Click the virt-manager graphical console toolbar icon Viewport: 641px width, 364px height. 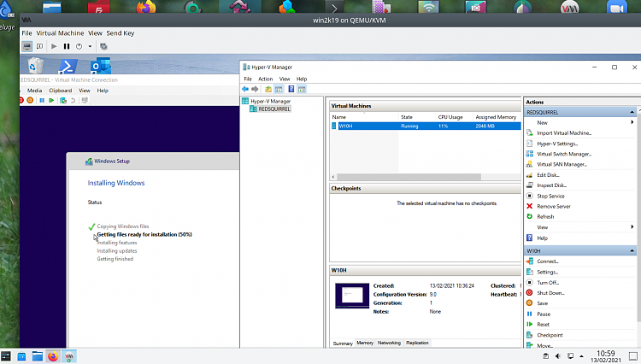click(27, 47)
